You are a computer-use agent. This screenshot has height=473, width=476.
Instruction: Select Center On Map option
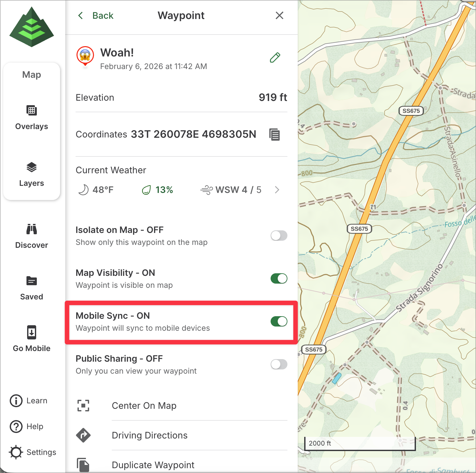click(x=144, y=406)
